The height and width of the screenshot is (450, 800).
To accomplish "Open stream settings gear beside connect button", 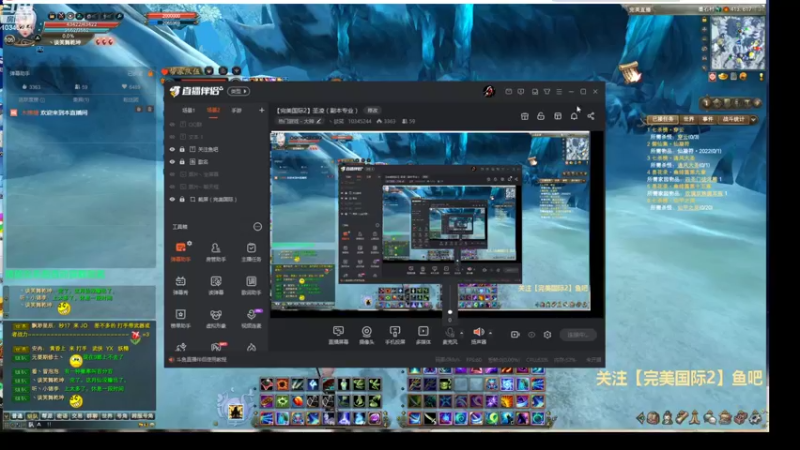I will tap(547, 335).
